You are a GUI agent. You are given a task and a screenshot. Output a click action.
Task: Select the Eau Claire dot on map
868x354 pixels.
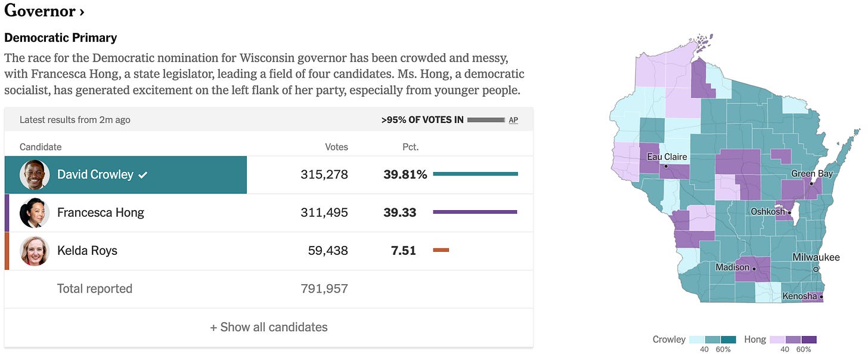click(x=666, y=167)
